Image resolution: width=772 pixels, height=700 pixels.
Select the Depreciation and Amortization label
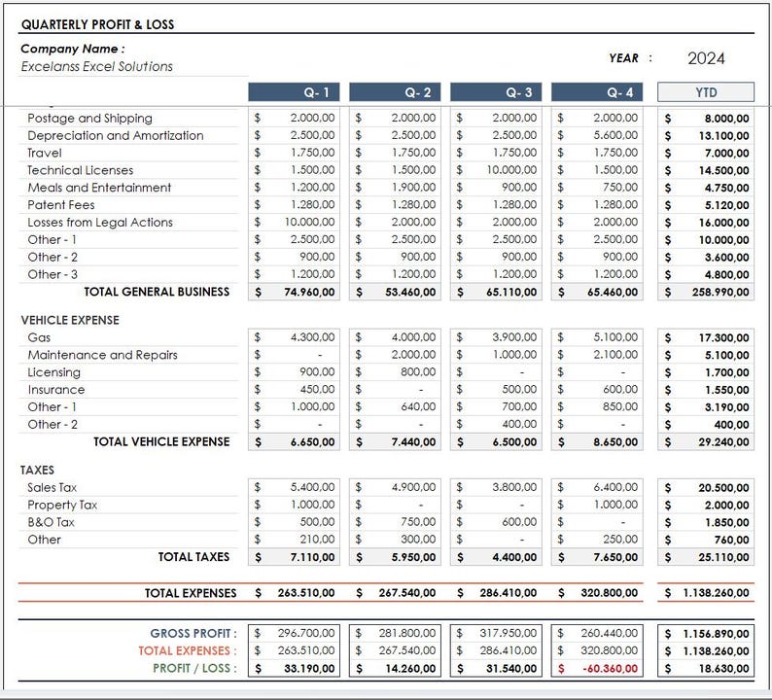pyautogui.click(x=115, y=135)
